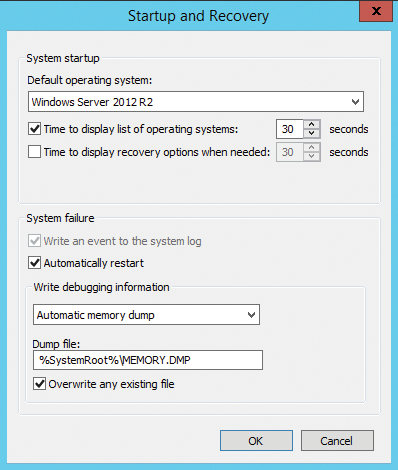Click the arrow on Windows Server 2012 R2 combo box
This screenshot has width=398, height=470.
point(355,102)
